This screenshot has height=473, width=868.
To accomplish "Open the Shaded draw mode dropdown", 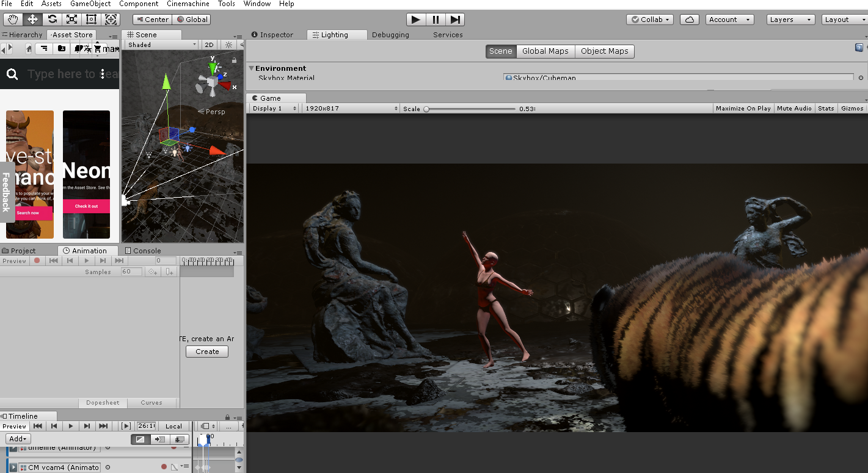I will [x=162, y=45].
